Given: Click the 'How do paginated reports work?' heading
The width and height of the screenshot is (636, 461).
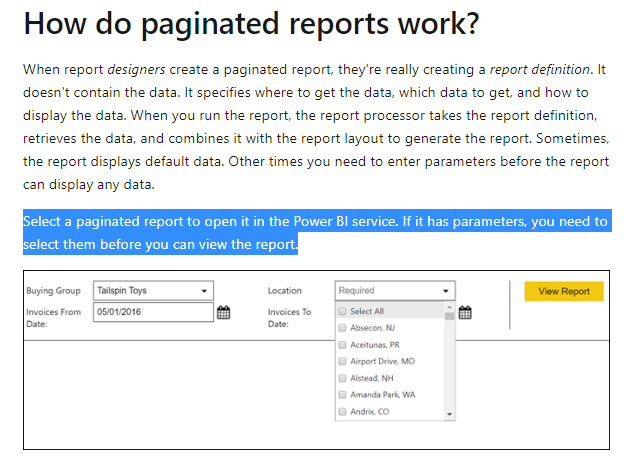Looking at the screenshot, I should click(x=251, y=24).
